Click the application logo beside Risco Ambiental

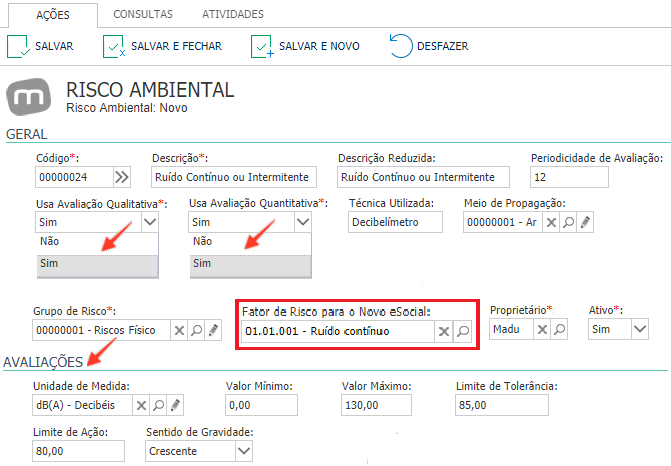pos(28,97)
